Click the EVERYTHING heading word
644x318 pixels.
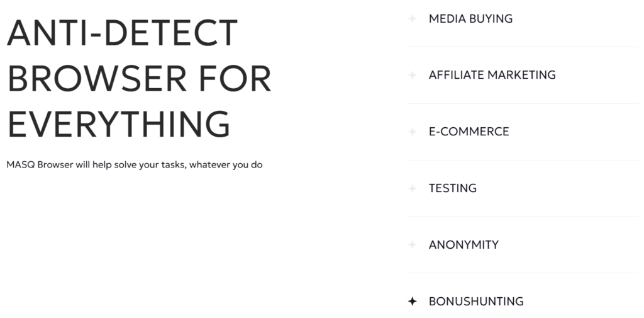click(x=119, y=124)
